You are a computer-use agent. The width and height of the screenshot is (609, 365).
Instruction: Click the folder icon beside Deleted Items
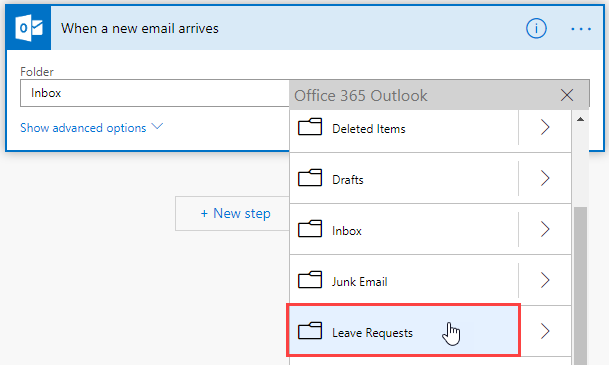[310, 127]
